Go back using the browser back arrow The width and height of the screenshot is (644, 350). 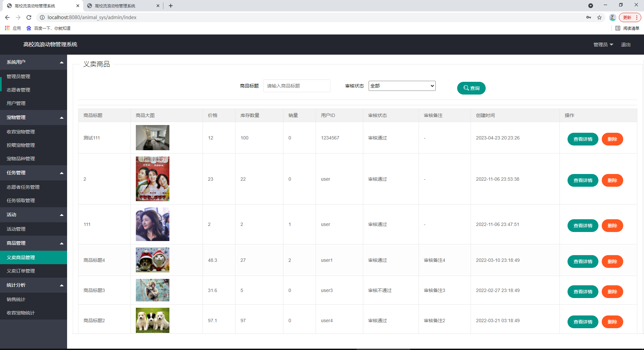click(x=7, y=17)
